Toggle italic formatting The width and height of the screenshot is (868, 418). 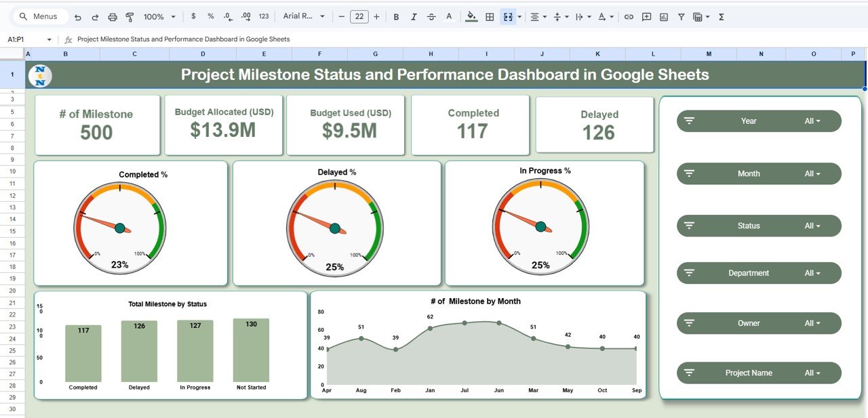[x=413, y=16]
